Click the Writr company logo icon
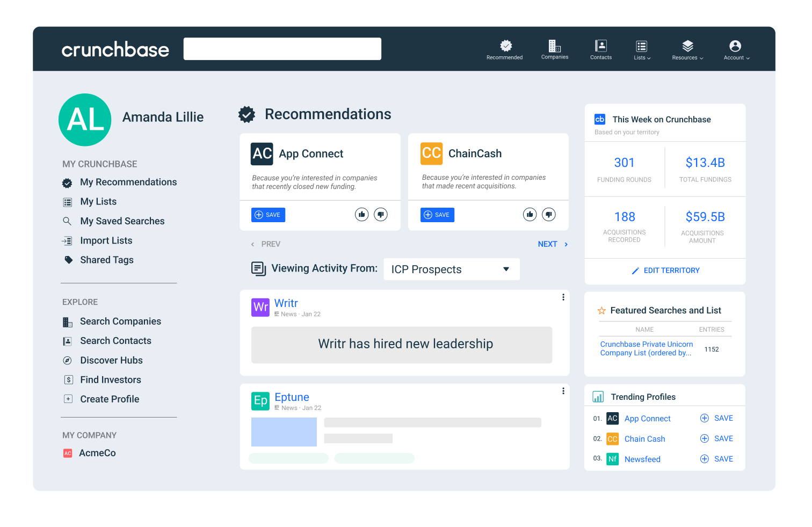 pyautogui.click(x=260, y=307)
